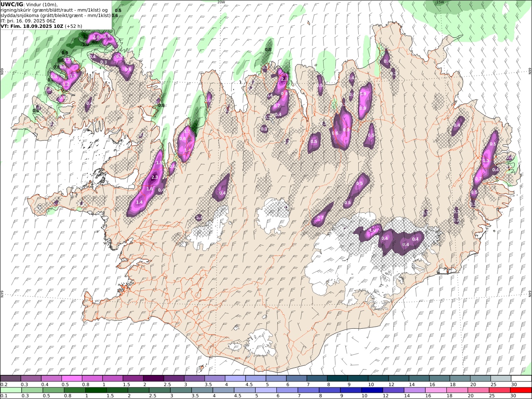The width and height of the screenshot is (532, 399).
Task: Click the initial time 'IT: þri. 16. 09. 2025 06Z'
Action: point(28,21)
